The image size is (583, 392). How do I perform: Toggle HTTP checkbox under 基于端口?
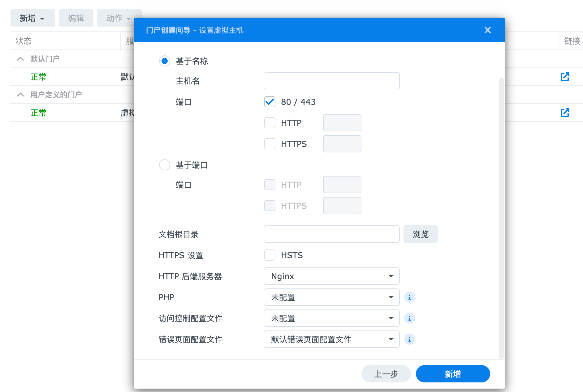pyautogui.click(x=270, y=185)
